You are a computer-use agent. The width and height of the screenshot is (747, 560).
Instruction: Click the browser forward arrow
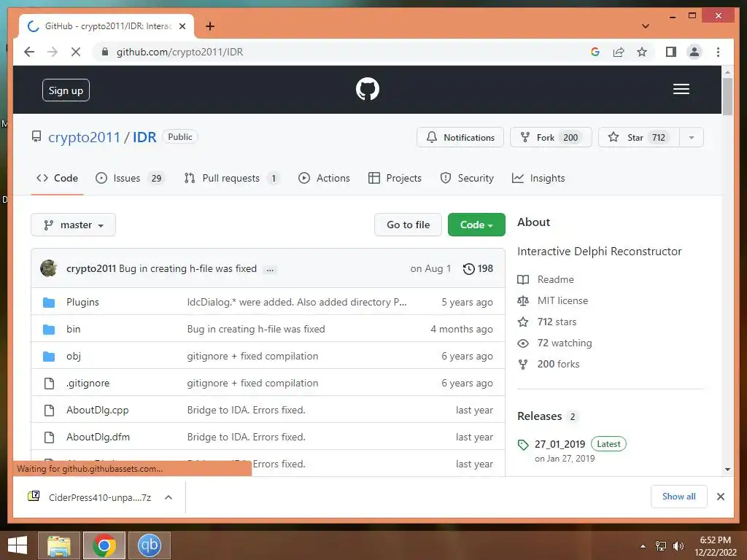[x=53, y=52]
